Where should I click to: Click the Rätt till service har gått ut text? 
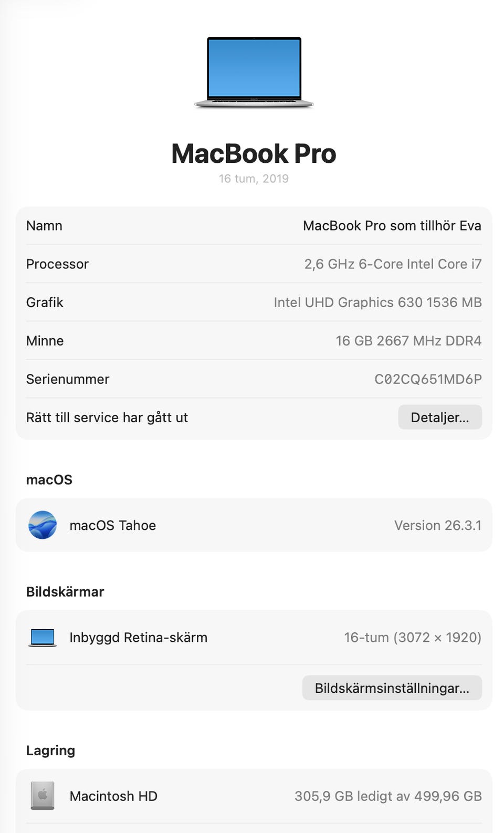coord(107,418)
